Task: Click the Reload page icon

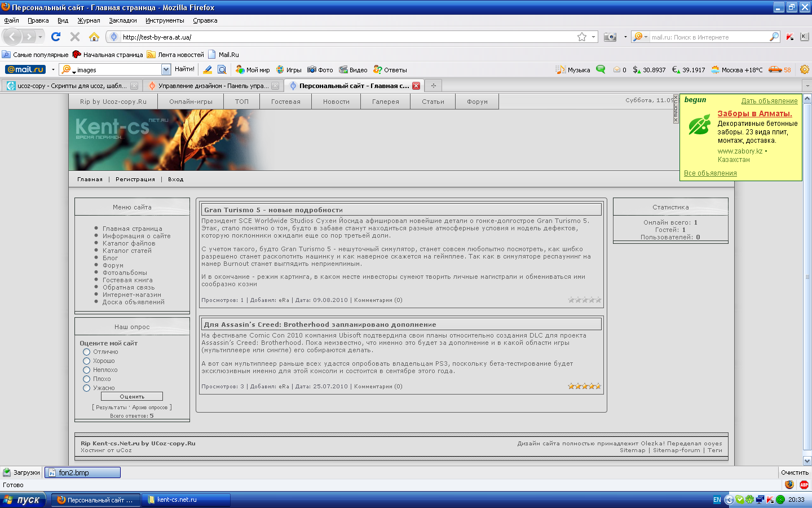Action: 55,37
